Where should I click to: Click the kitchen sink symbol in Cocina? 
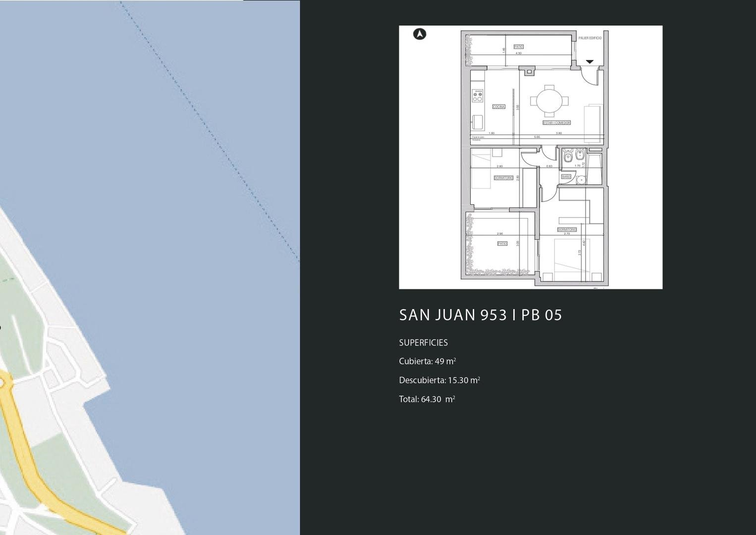[x=478, y=121]
